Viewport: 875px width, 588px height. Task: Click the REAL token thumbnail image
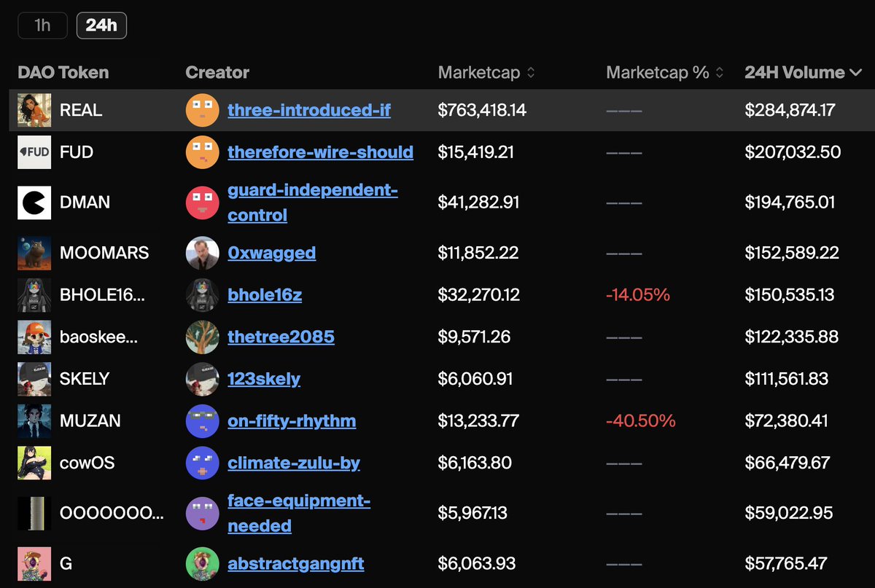coord(34,110)
